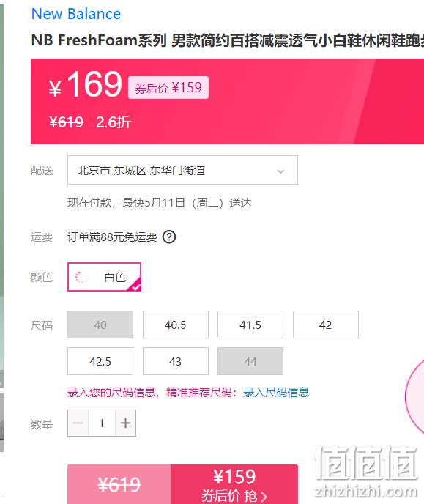Choose shoe size 42
424x504 pixels.
pyautogui.click(x=326, y=325)
